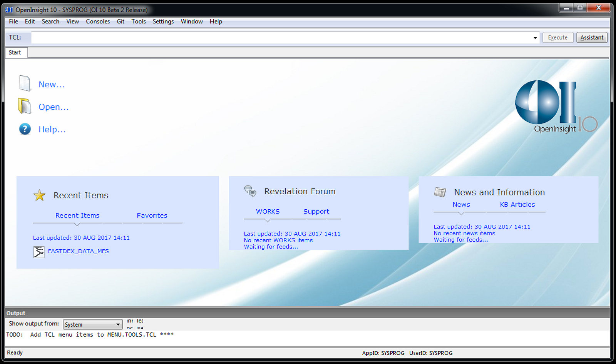Open the Tools menu
Screen dimensions: 616x364
pos(139,22)
